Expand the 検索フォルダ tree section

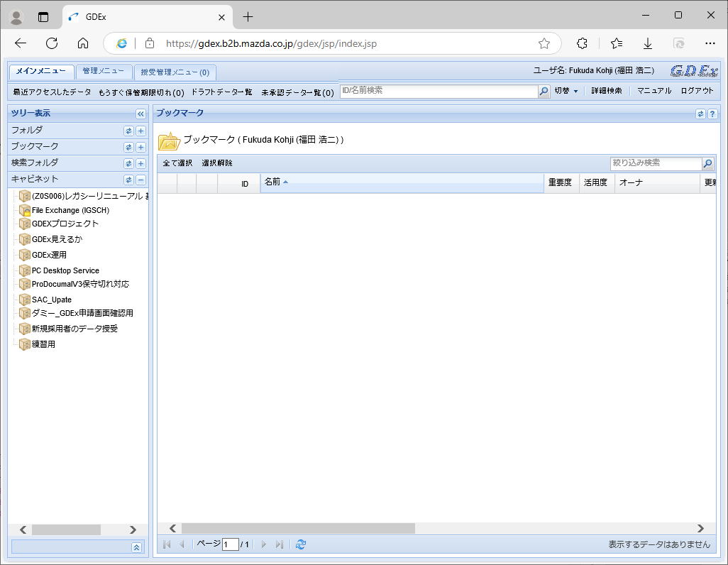[x=140, y=163]
